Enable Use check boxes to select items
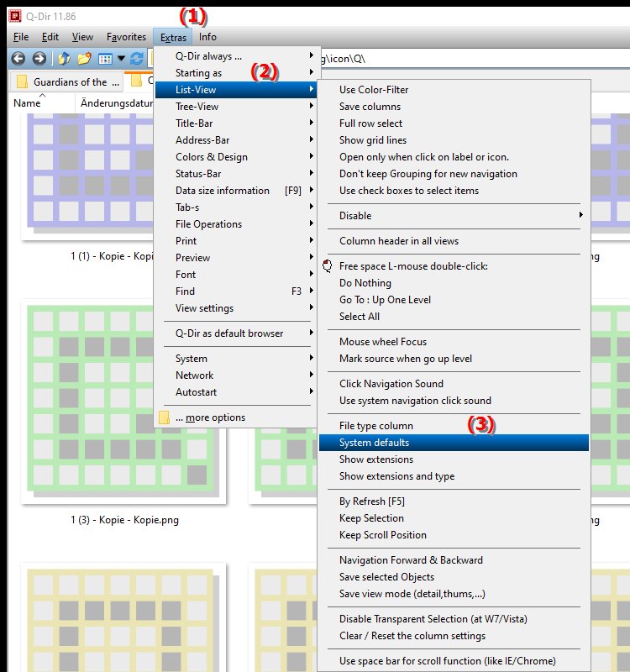 tap(454, 191)
